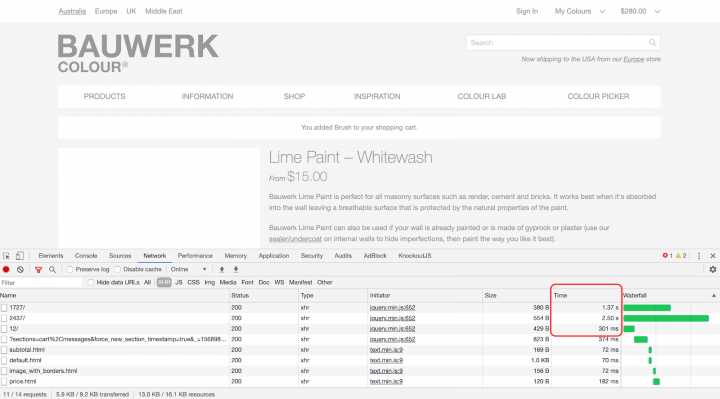The image size is (720, 399).
Task: Open network search magnifier icon
Action: 52,270
